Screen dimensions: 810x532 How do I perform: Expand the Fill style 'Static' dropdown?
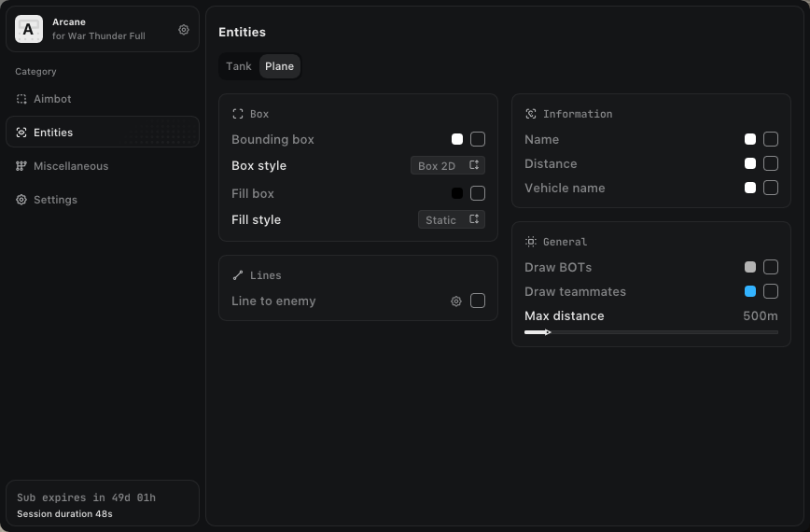[452, 219]
